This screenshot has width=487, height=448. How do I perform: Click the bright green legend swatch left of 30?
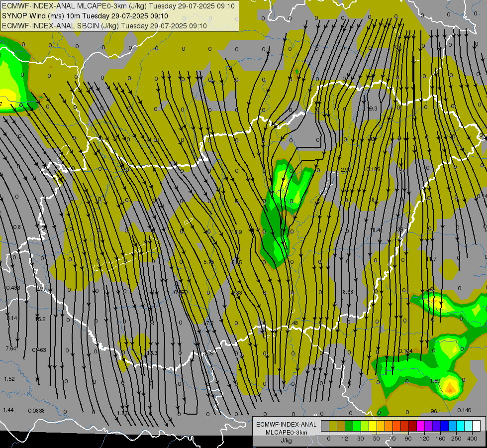[x=357, y=426]
